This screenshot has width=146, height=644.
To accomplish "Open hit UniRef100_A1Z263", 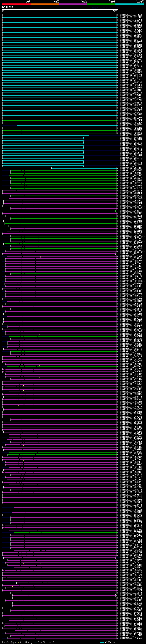I will [131, 20].
